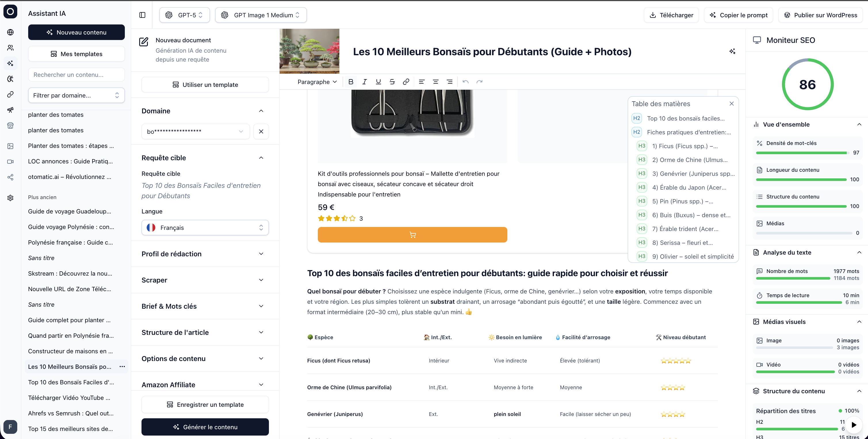Image resolution: width=868 pixels, height=439 pixels.
Task: Apply italic formatting in toolbar
Action: [364, 81]
